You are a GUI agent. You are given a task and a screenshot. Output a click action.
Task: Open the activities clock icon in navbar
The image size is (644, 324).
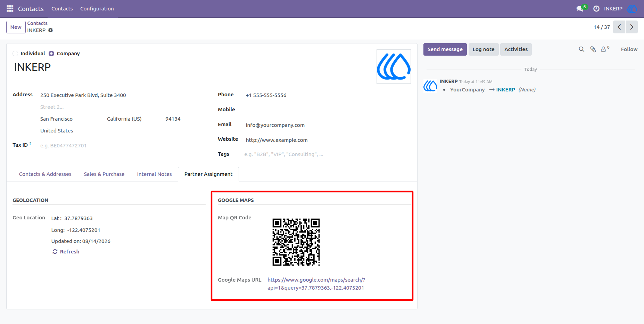(x=596, y=9)
